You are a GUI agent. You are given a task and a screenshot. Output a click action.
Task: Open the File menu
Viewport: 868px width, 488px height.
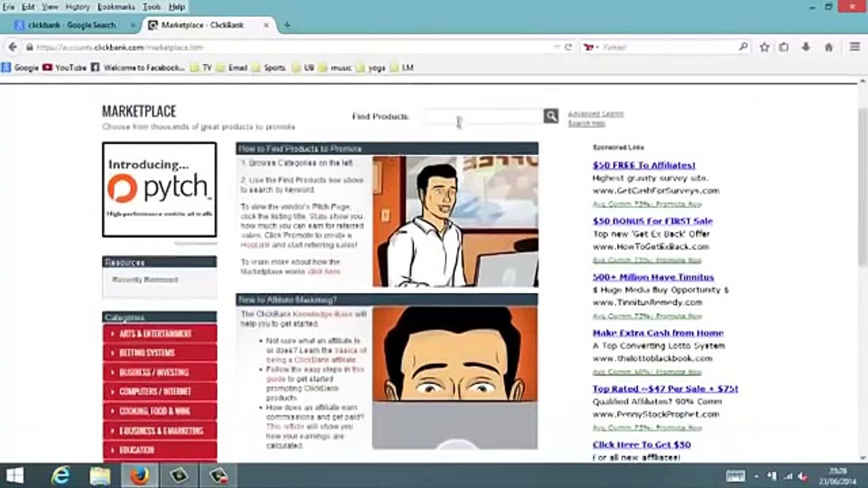tap(8, 7)
